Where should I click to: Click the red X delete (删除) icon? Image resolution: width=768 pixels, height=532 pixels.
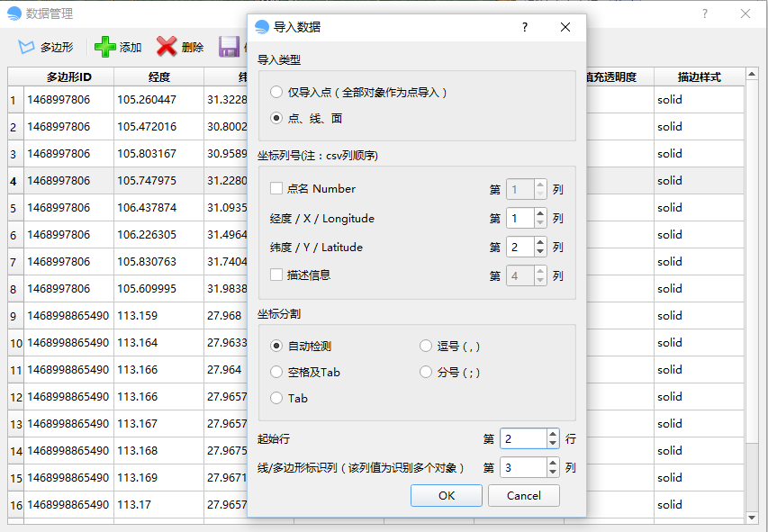(167, 47)
